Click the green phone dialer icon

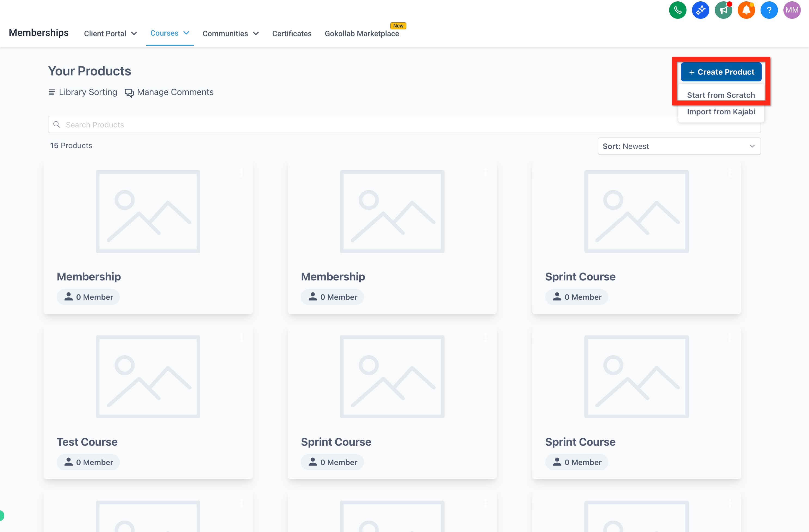[x=678, y=10]
